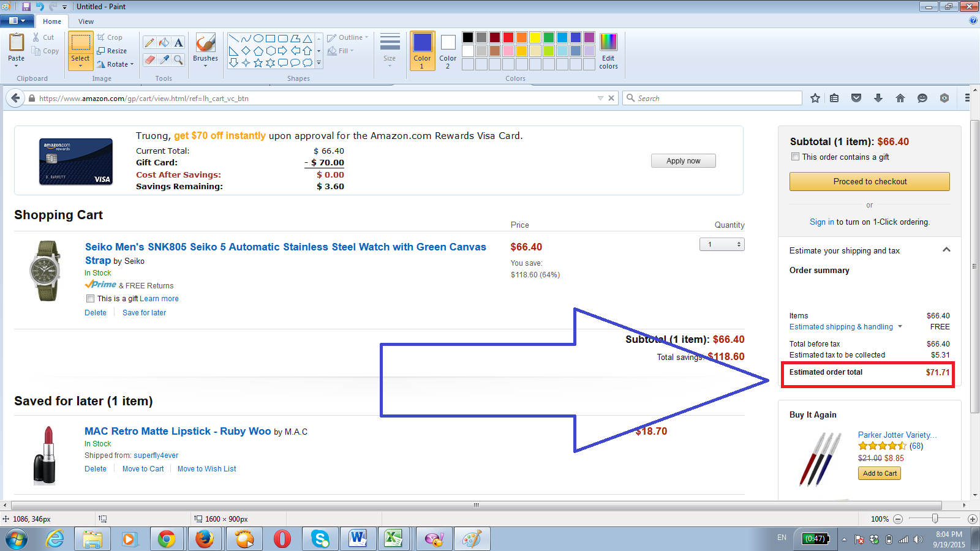Open the Quantity selector for the watch

point(722,244)
